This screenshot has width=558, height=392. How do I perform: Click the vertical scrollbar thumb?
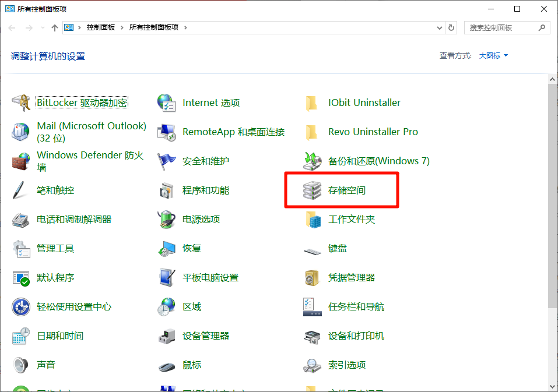pos(552,196)
